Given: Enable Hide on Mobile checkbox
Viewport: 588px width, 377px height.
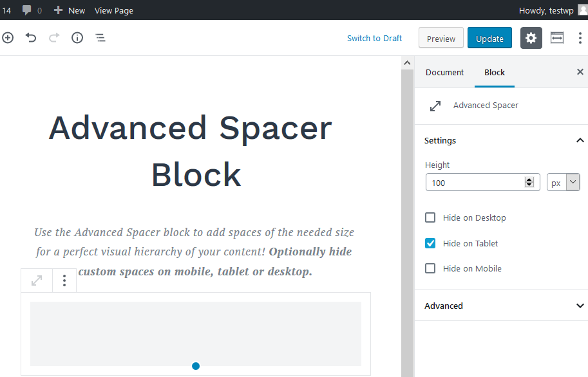Looking at the screenshot, I should click(x=430, y=268).
